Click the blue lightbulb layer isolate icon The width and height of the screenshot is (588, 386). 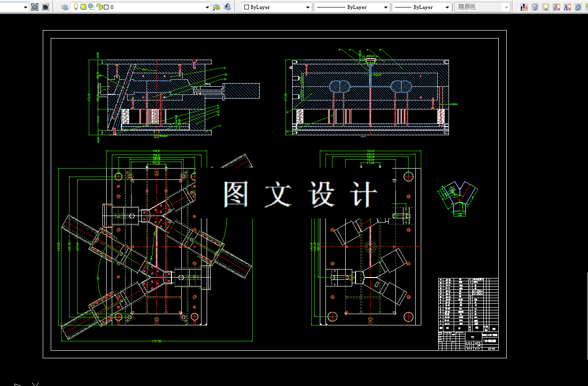coord(535,7)
